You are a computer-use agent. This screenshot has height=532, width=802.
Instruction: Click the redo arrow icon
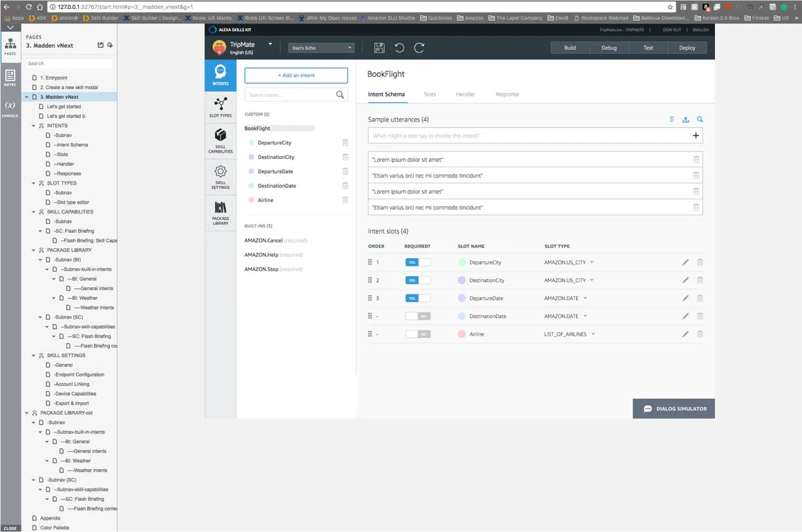(419, 48)
